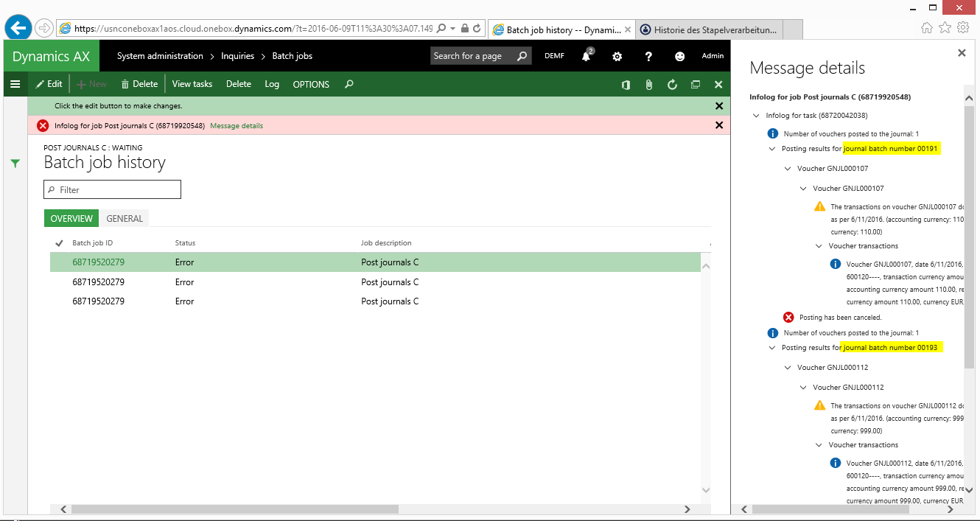
Task: Open the attachments paperclip icon
Action: click(648, 85)
